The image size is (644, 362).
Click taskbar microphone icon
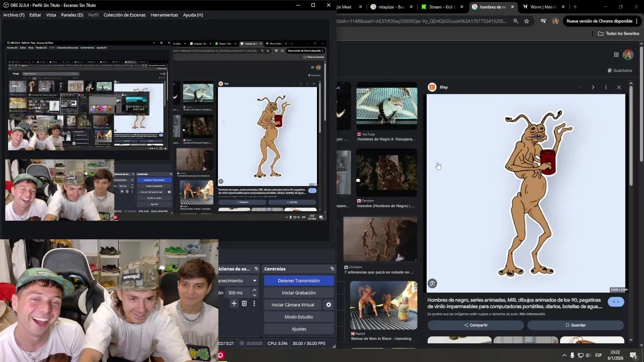(x=572, y=355)
